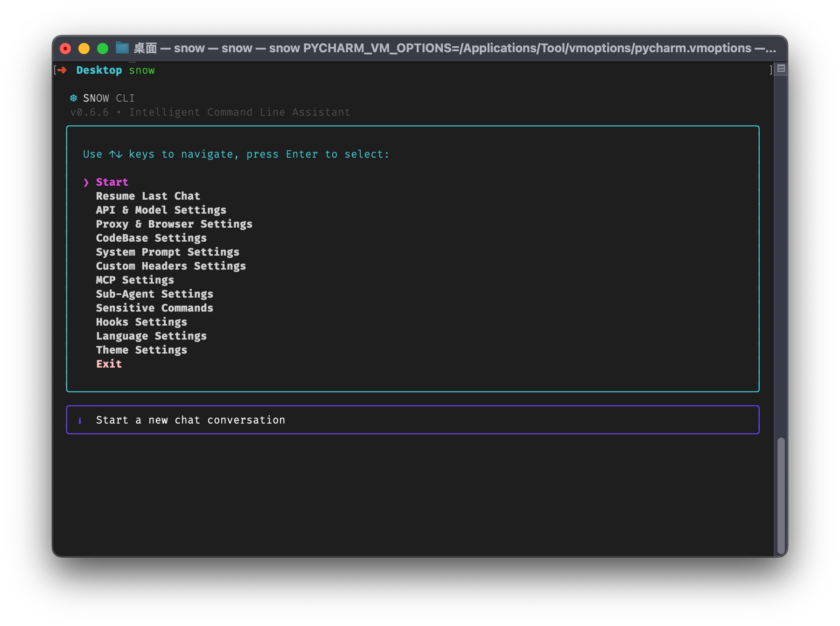Select MCP Settings
This screenshot has height=626, width=840.
pyautogui.click(x=135, y=280)
